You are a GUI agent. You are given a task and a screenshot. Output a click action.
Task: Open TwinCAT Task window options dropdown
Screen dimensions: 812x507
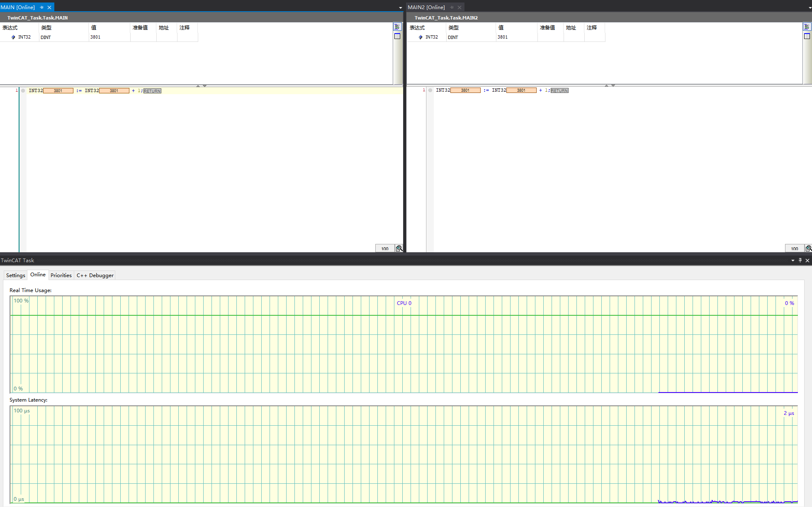(793, 261)
